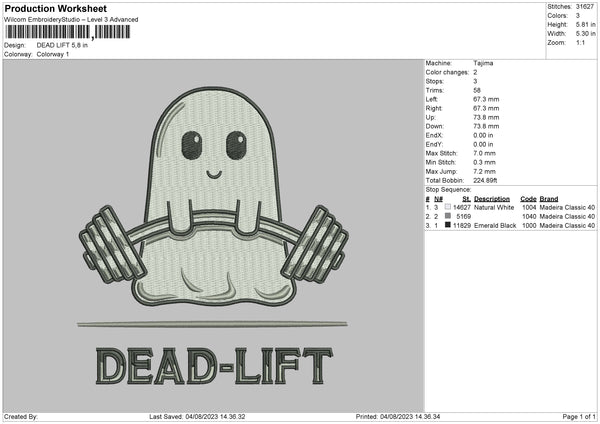Click the Code column header
Viewport: 600px width, 424px height.
[528, 198]
